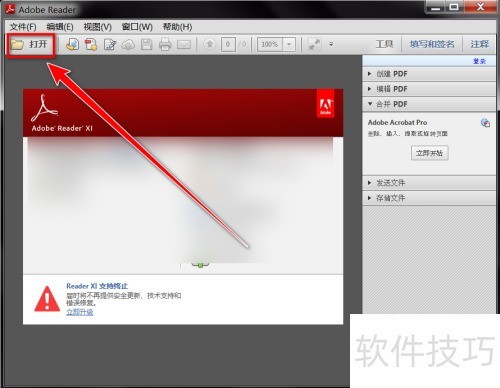This screenshot has width=500, height=388.
Task: Click the Adobe Acrobat Pro text label
Action: 397,122
